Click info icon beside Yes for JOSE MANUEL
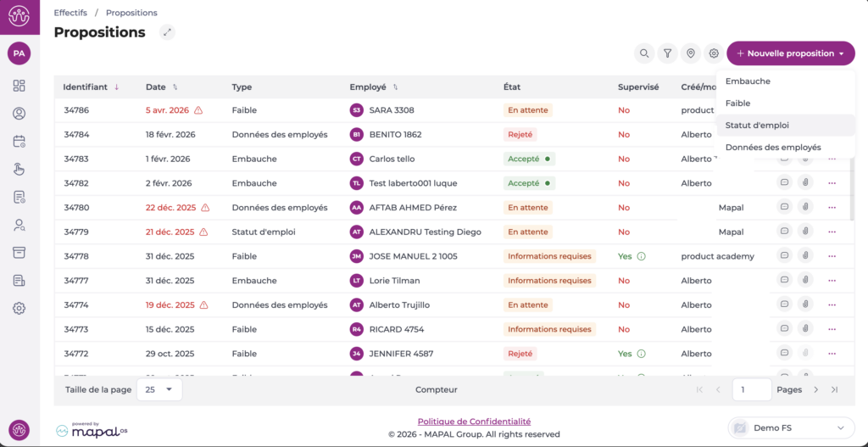Viewport: 868px width, 447px height. click(x=642, y=256)
